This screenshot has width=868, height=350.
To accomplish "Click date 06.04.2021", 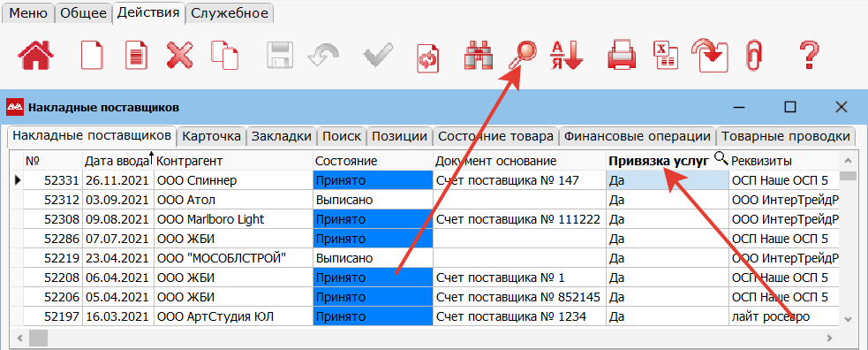I will pyautogui.click(x=118, y=278).
